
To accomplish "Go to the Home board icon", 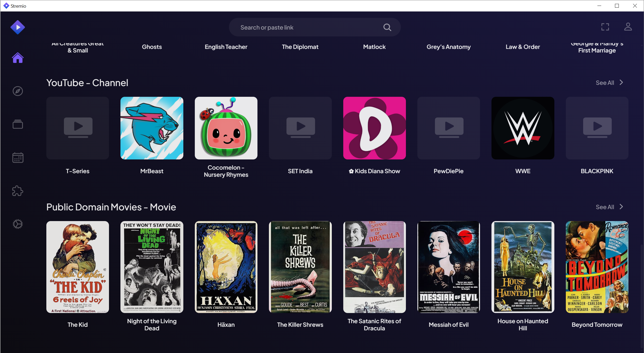I will 18,58.
